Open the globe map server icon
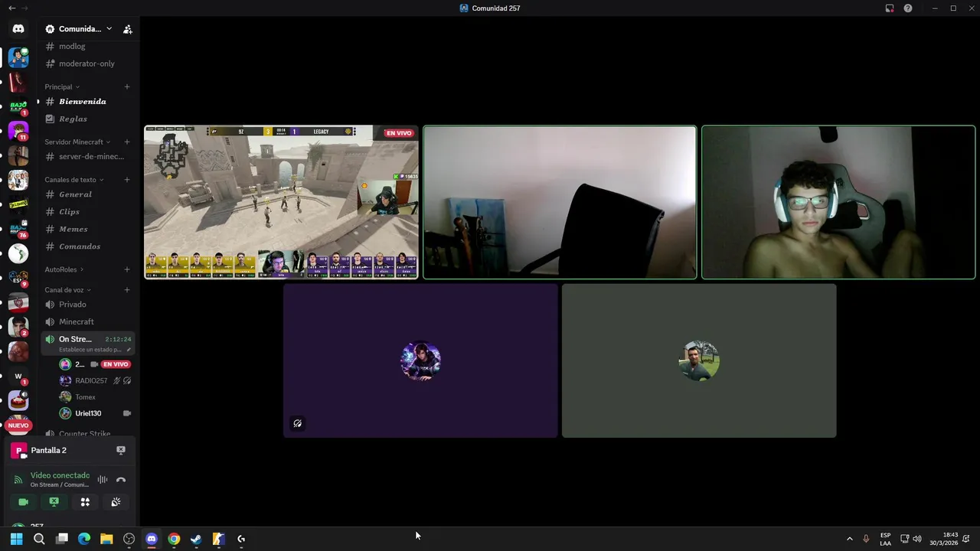The height and width of the screenshot is (551, 980). tap(18, 253)
